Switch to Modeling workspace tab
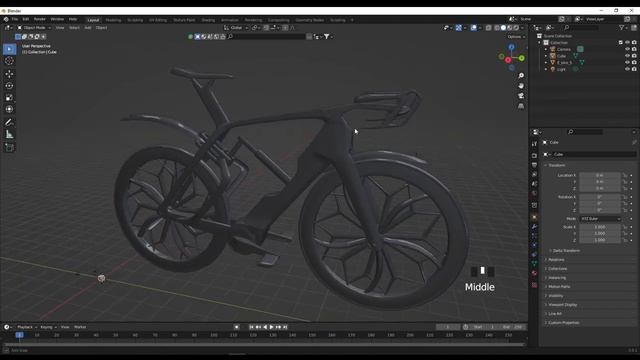Image resolution: width=640 pixels, height=360 pixels. click(113, 20)
